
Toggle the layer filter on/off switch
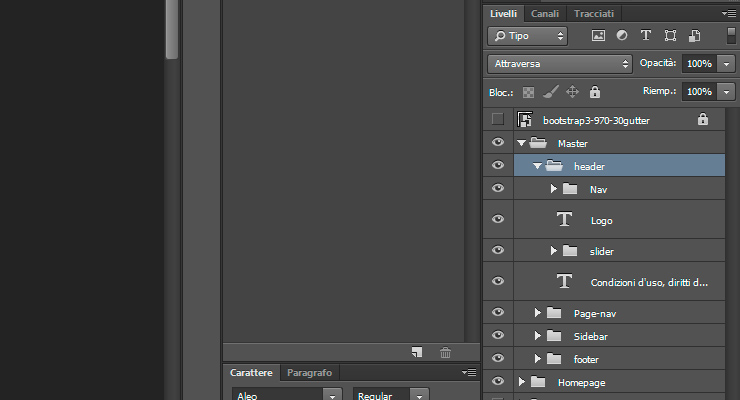click(731, 36)
